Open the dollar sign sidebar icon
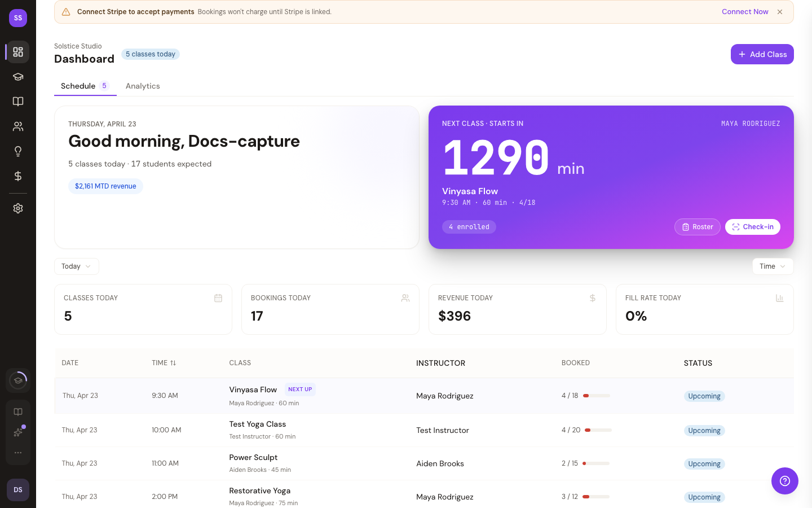Image resolution: width=812 pixels, height=508 pixels. [x=18, y=176]
